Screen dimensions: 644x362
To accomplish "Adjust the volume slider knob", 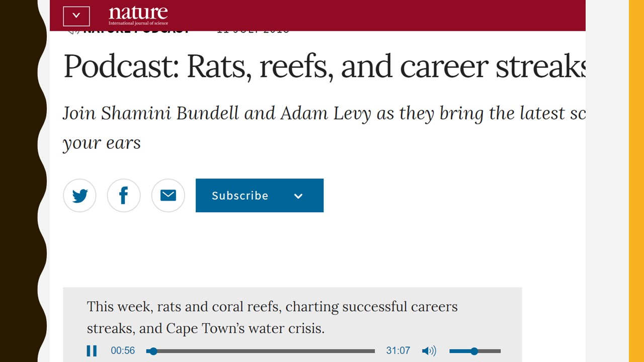I will coord(474,351).
